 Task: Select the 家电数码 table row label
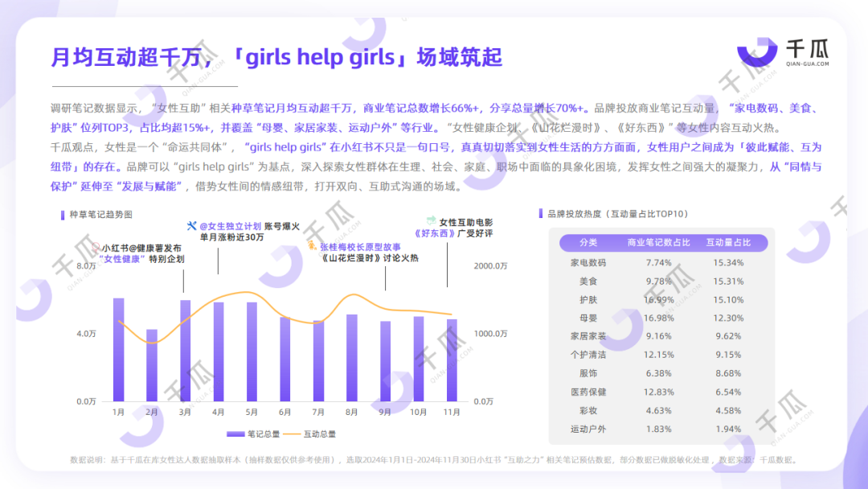tap(588, 262)
